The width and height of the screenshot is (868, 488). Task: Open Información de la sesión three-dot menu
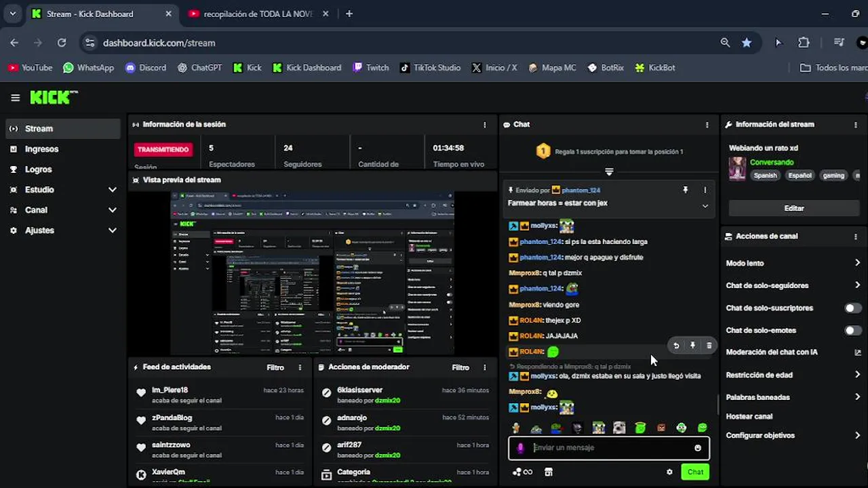pos(485,125)
